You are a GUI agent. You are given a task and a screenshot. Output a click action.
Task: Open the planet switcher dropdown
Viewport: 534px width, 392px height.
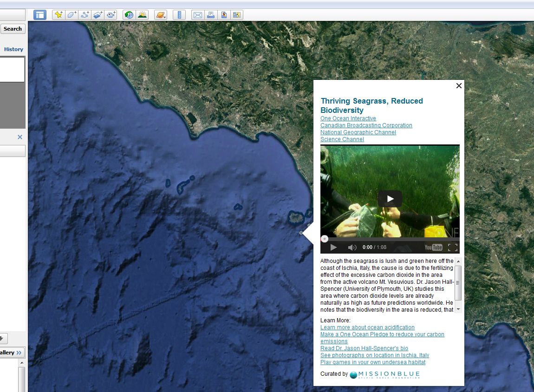[x=160, y=14]
